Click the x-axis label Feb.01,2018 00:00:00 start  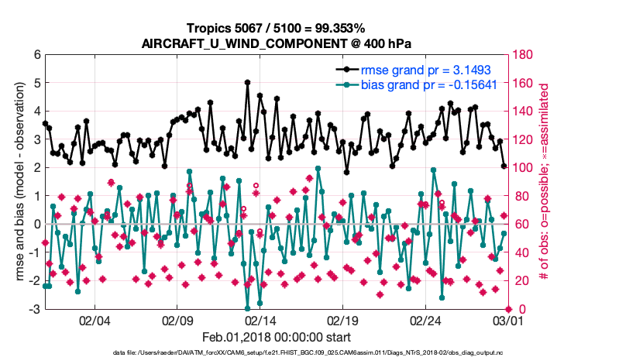coord(276,338)
